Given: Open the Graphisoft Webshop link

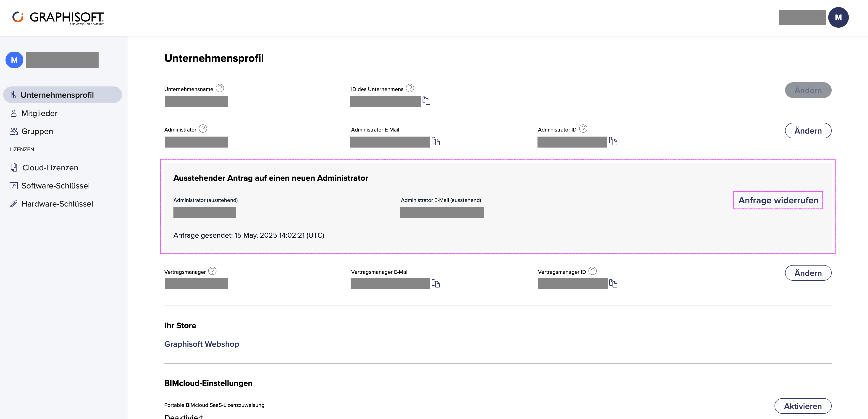Looking at the screenshot, I should [202, 344].
